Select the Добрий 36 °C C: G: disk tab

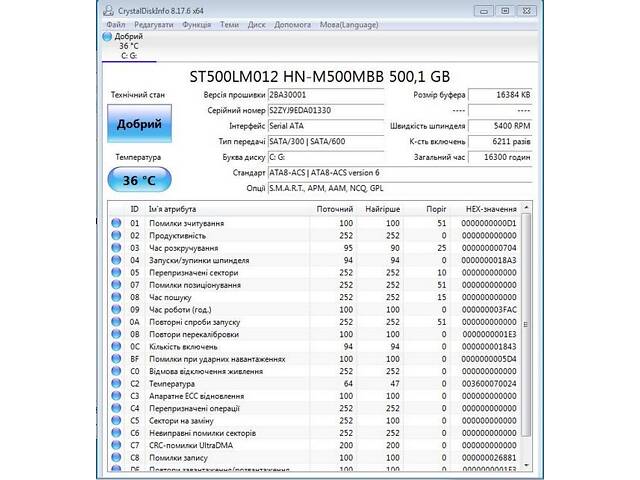129,46
